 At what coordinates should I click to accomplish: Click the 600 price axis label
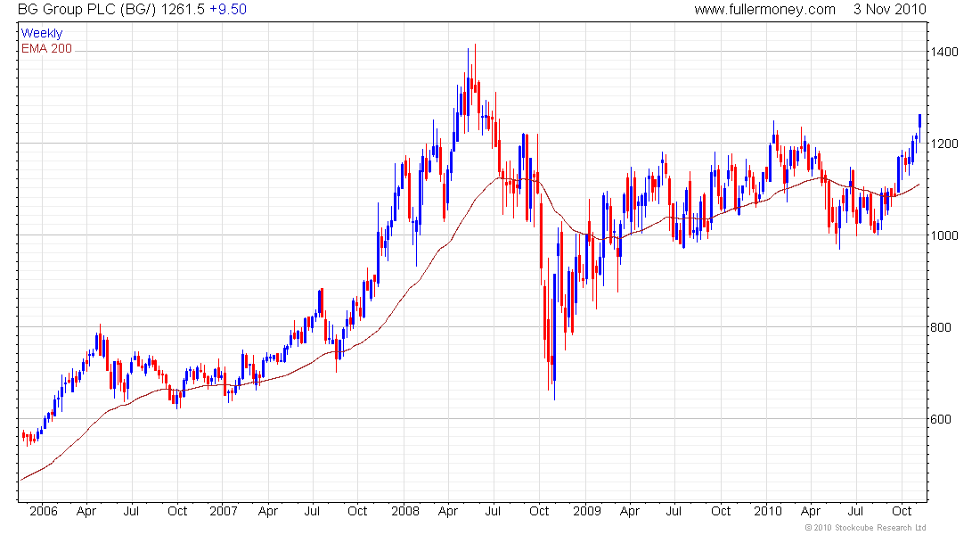click(942, 419)
